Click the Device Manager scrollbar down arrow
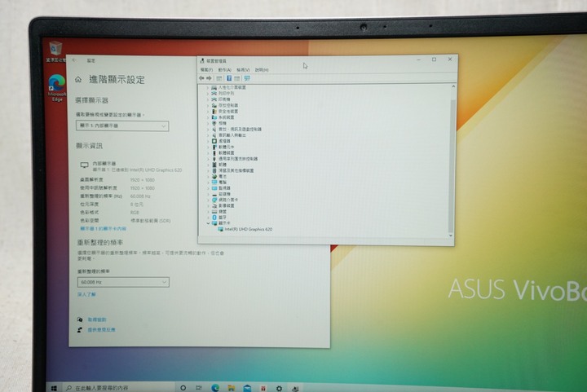 tap(451, 236)
